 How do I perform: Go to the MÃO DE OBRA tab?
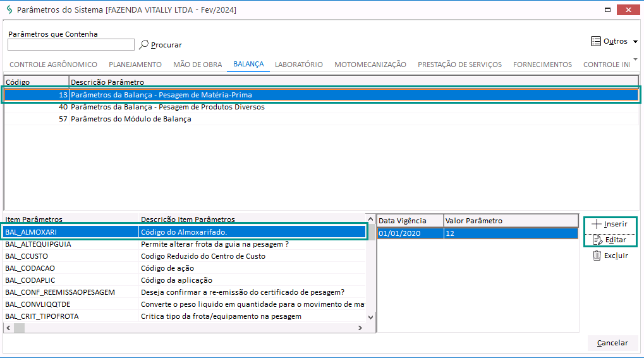198,65
